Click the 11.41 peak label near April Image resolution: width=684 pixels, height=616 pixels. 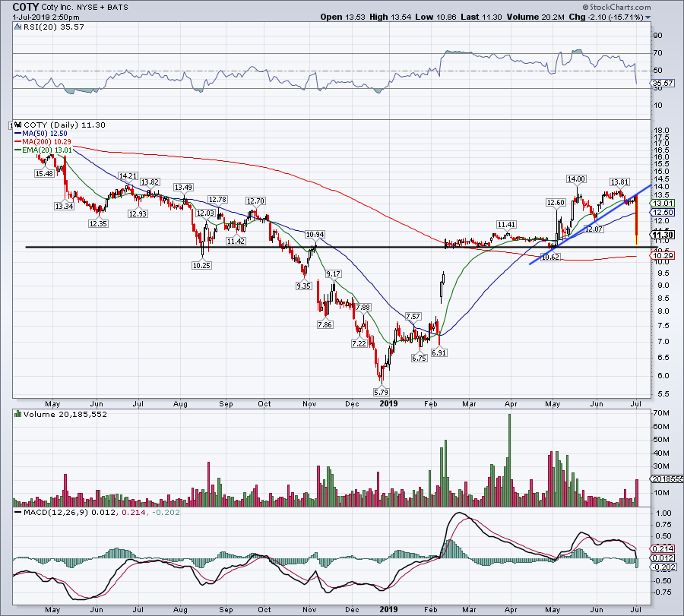coord(506,225)
